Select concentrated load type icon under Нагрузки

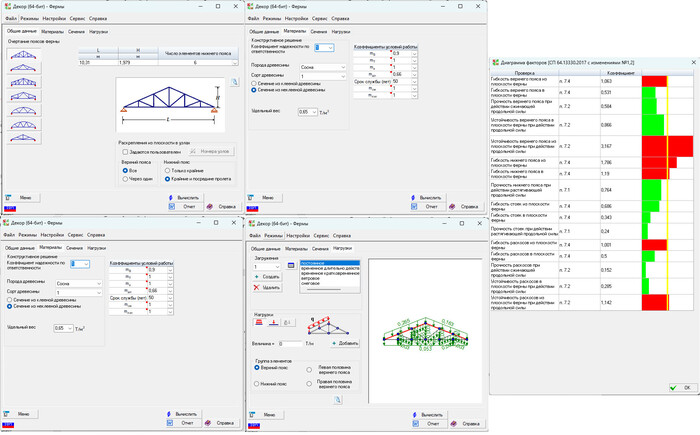(274, 322)
